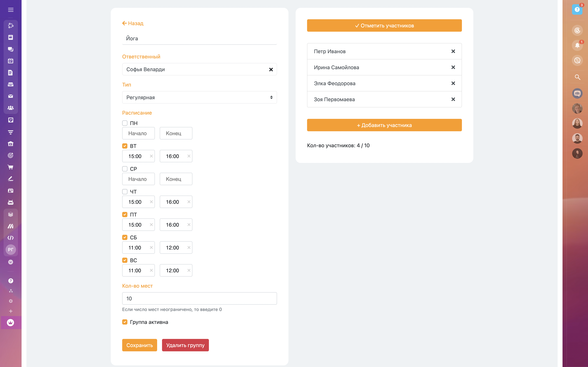Toggle the Группа активна checkbox

click(x=125, y=322)
